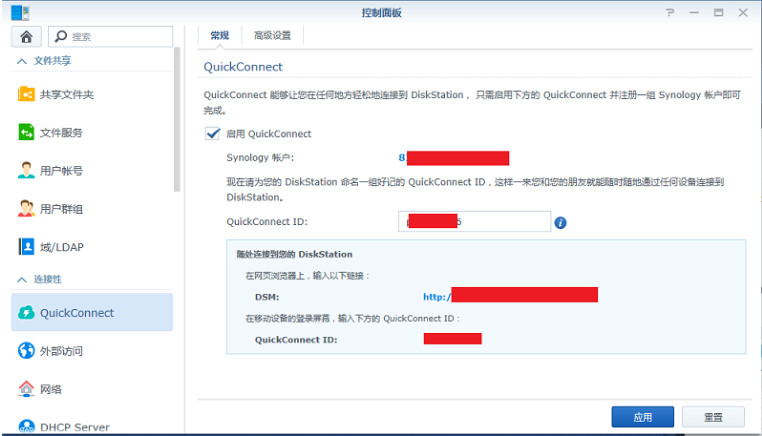Viewport: 762px width, 436px height.
Task: Select 共享文件夹 text in sidebar
Action: (67, 94)
